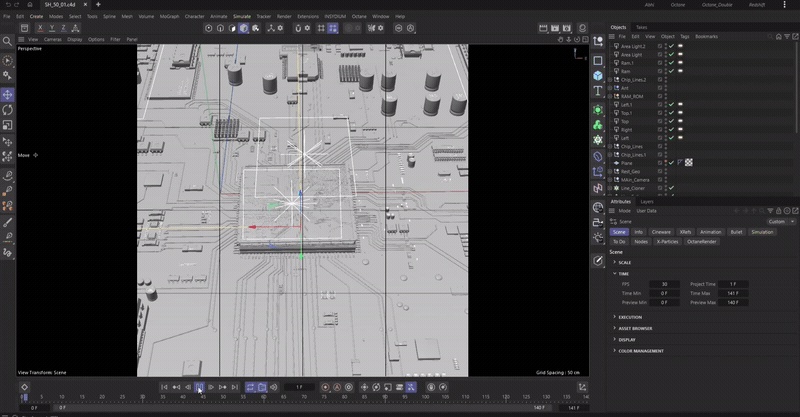Open the light palette icon
This screenshot has height=417, width=800.
pos(598,237)
